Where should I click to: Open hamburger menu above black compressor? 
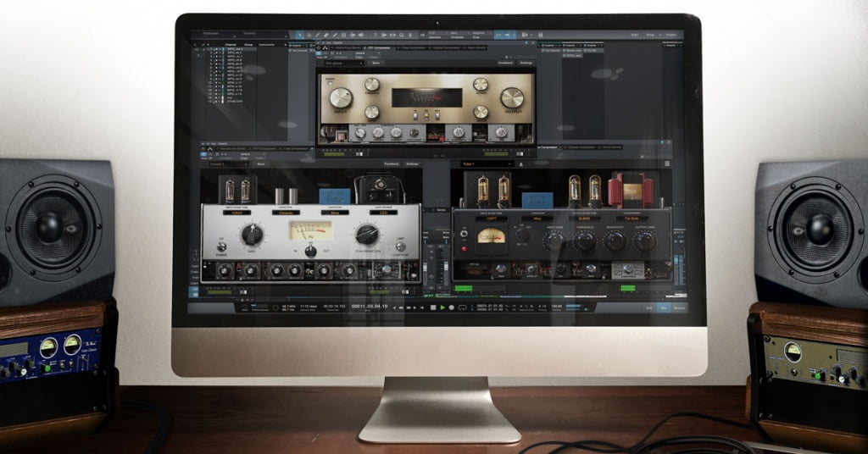pos(667,163)
